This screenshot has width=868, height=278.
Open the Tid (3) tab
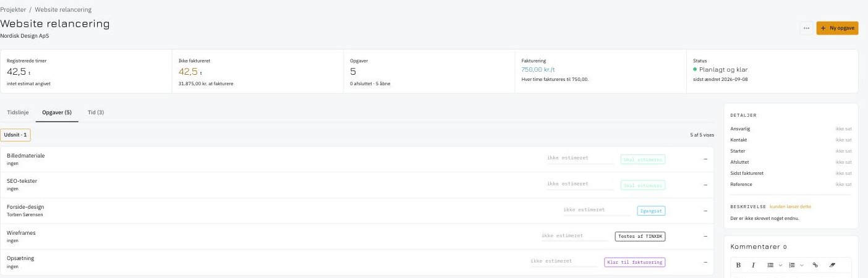pos(95,112)
